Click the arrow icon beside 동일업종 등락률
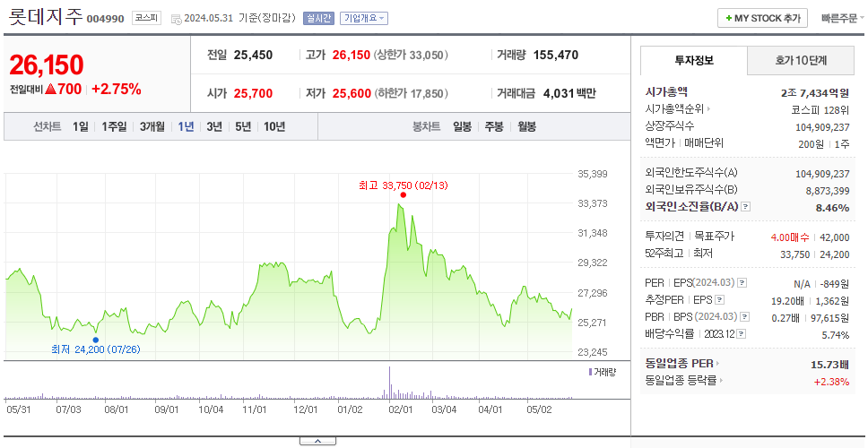 (x=723, y=381)
